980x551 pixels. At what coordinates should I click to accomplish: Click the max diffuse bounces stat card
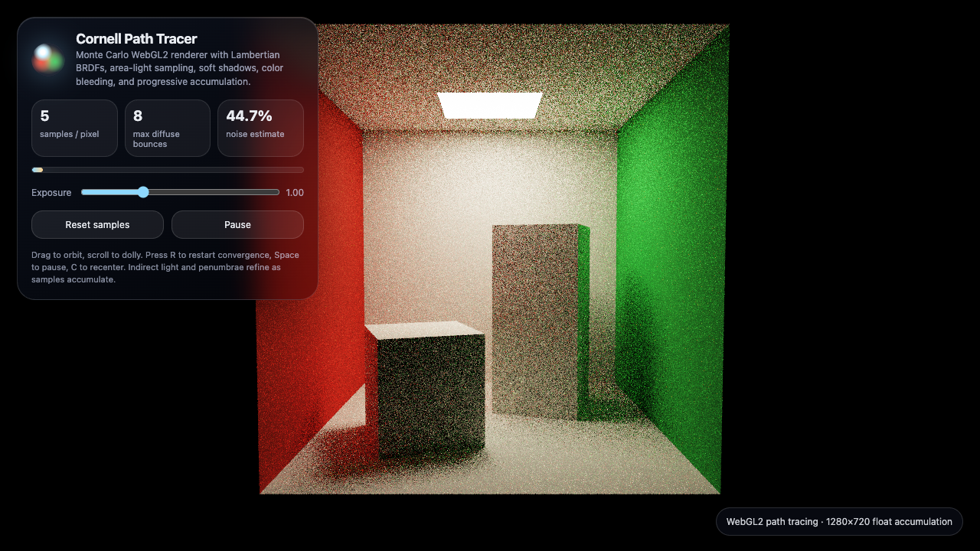(x=168, y=128)
